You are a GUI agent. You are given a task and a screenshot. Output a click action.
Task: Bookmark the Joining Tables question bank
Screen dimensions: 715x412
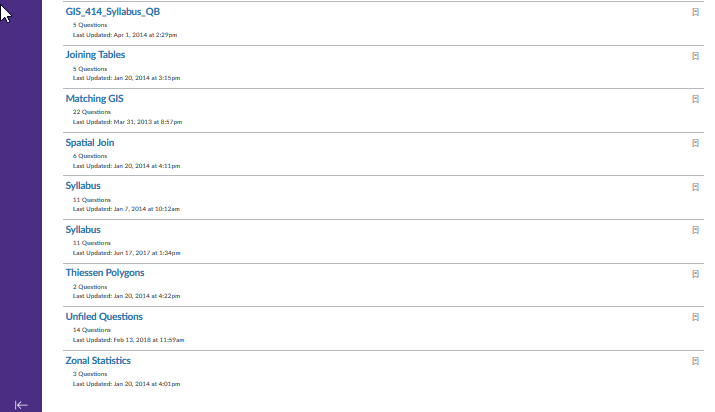point(695,56)
